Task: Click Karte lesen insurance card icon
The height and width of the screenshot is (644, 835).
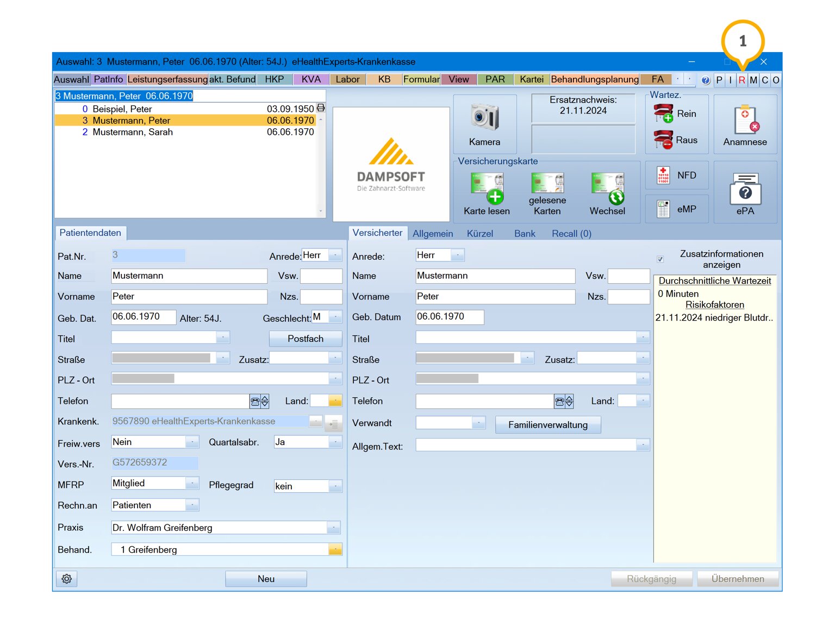Action: 487,194
